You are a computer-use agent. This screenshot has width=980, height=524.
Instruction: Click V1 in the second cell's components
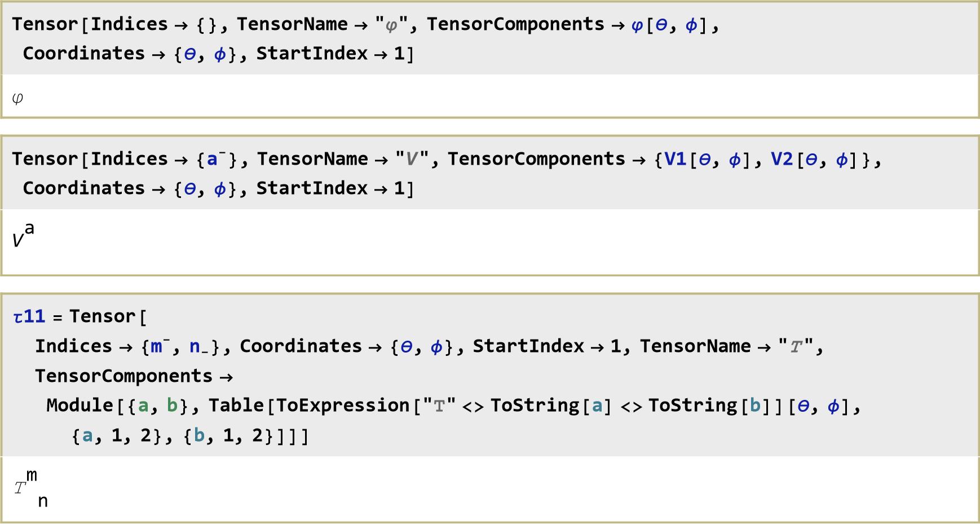tap(676, 160)
